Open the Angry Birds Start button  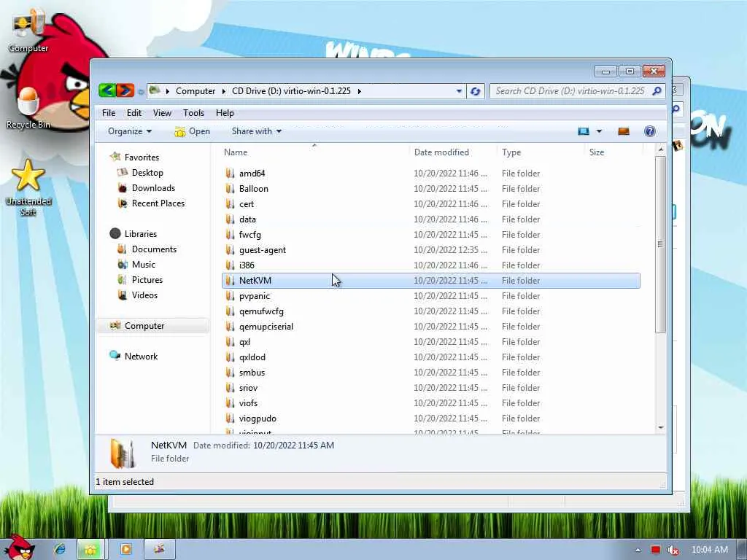(18, 548)
